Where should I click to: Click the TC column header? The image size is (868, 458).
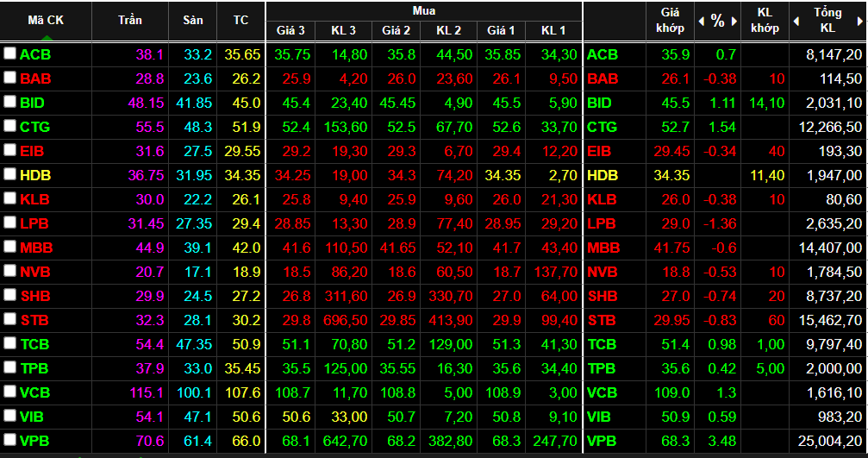tap(240, 21)
